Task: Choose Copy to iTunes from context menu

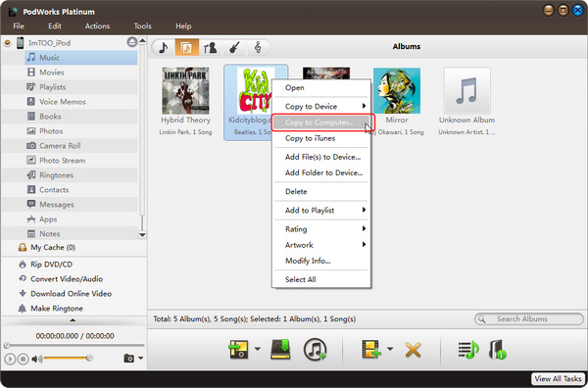Action: [x=321, y=138]
